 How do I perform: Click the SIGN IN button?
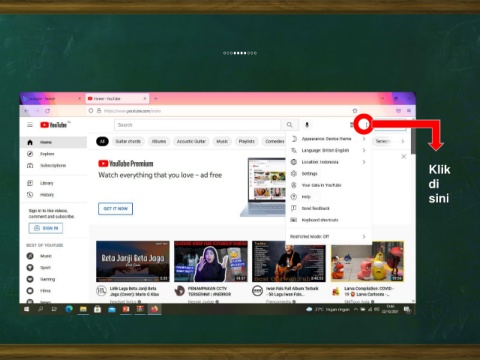pyautogui.click(x=46, y=228)
